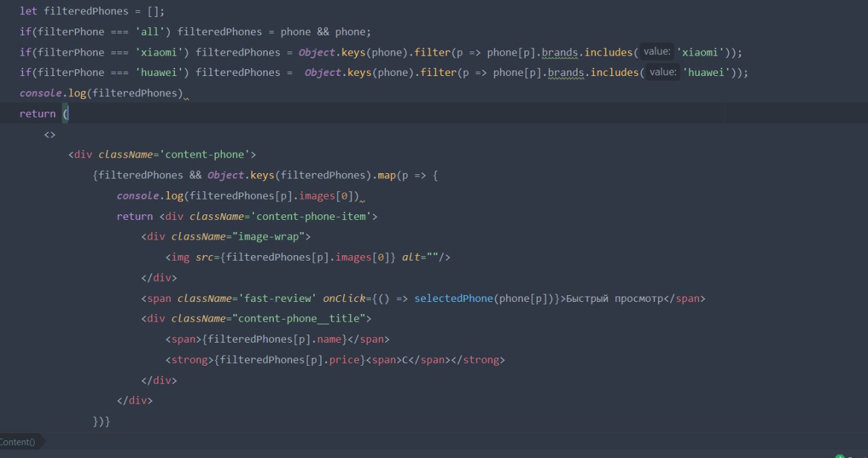868x458 pixels.
Task: Click the "image-wrap" class string
Action: (x=271, y=237)
